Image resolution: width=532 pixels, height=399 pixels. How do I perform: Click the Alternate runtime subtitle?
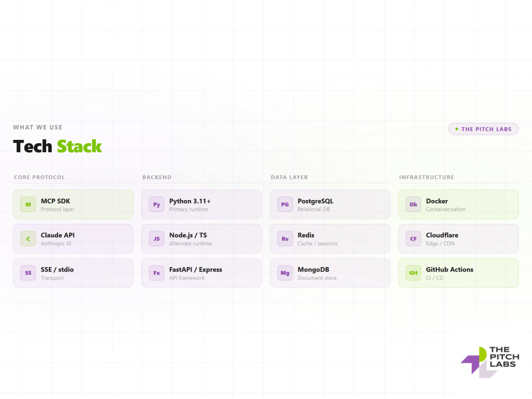190,244
